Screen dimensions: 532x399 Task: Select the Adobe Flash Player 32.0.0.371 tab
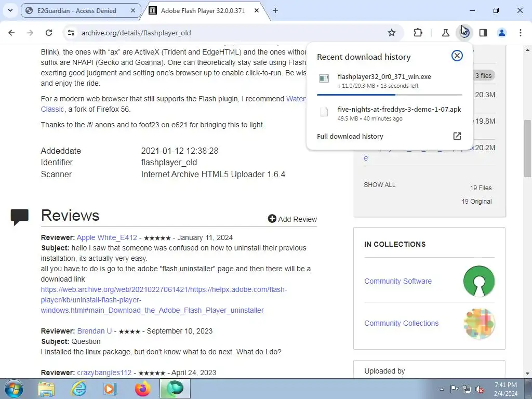point(204,10)
